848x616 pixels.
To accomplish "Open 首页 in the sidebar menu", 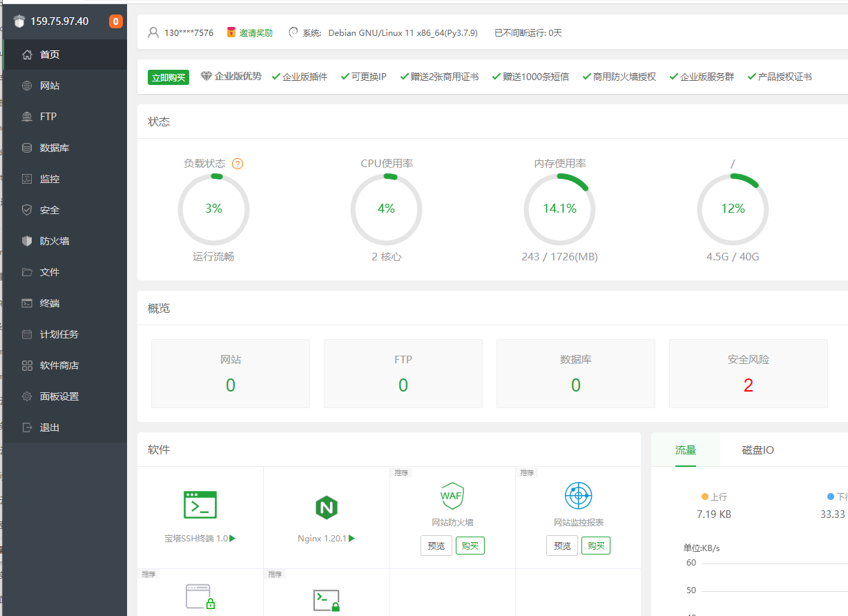I will 65,55.
